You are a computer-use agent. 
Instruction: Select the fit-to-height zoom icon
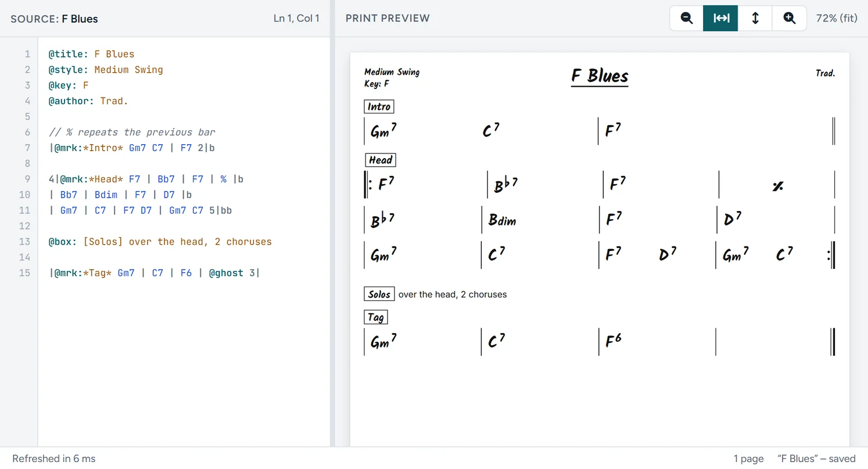click(755, 18)
